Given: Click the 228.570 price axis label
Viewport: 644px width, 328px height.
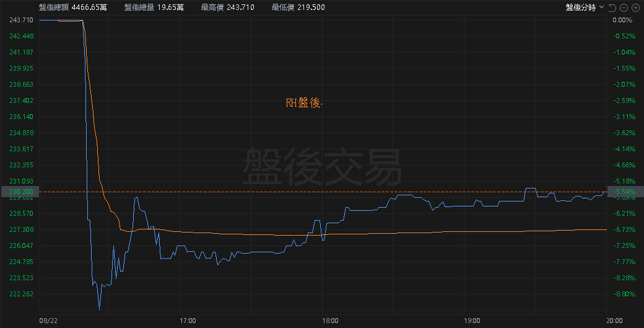Looking at the screenshot, I should click(21, 214).
